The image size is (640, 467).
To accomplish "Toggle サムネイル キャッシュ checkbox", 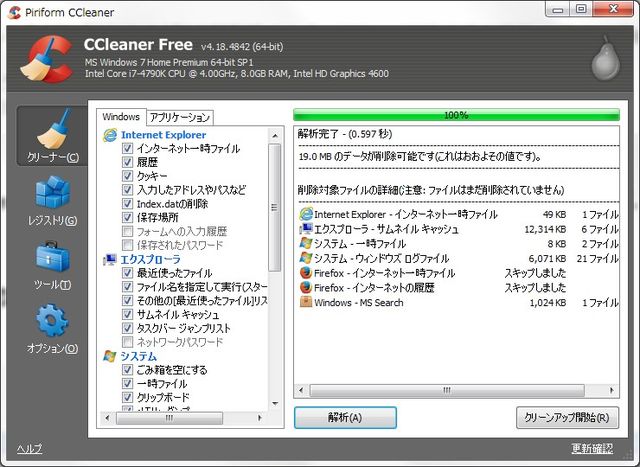I will (127, 314).
